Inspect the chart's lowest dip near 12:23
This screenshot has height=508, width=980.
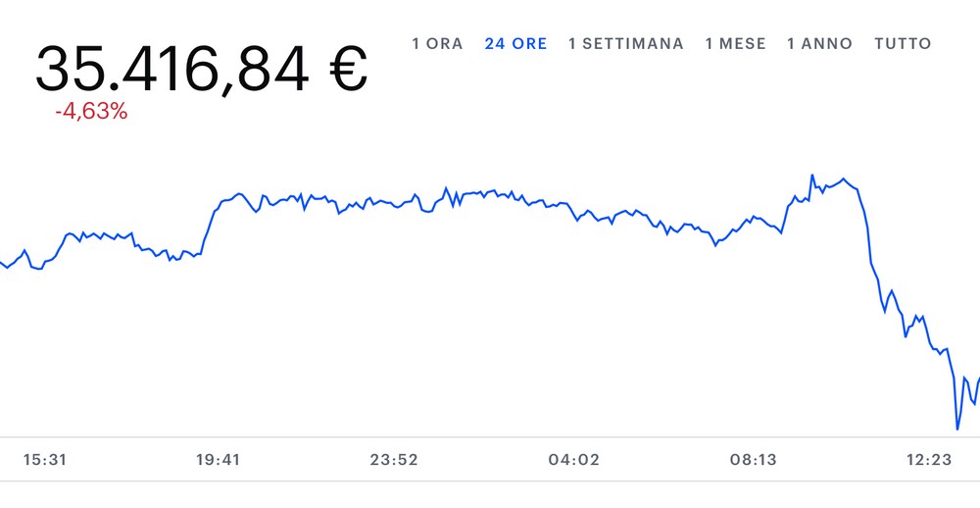[956, 429]
